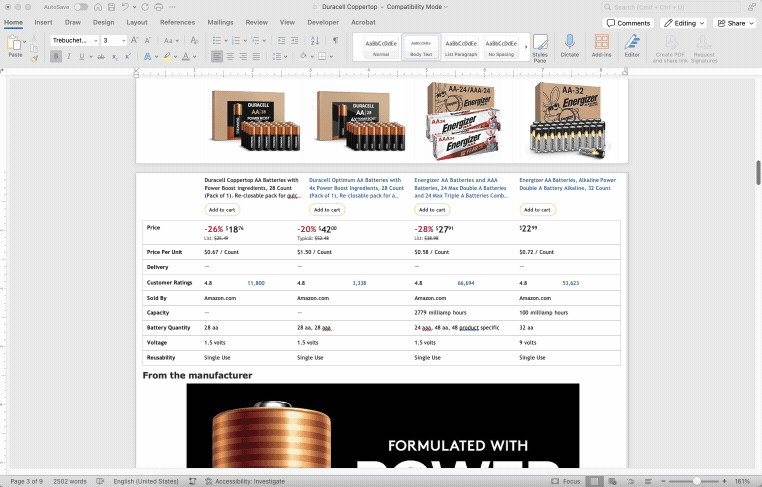The height and width of the screenshot is (487, 762).
Task: Open the 66,694 customer ratings link
Action: click(466, 283)
